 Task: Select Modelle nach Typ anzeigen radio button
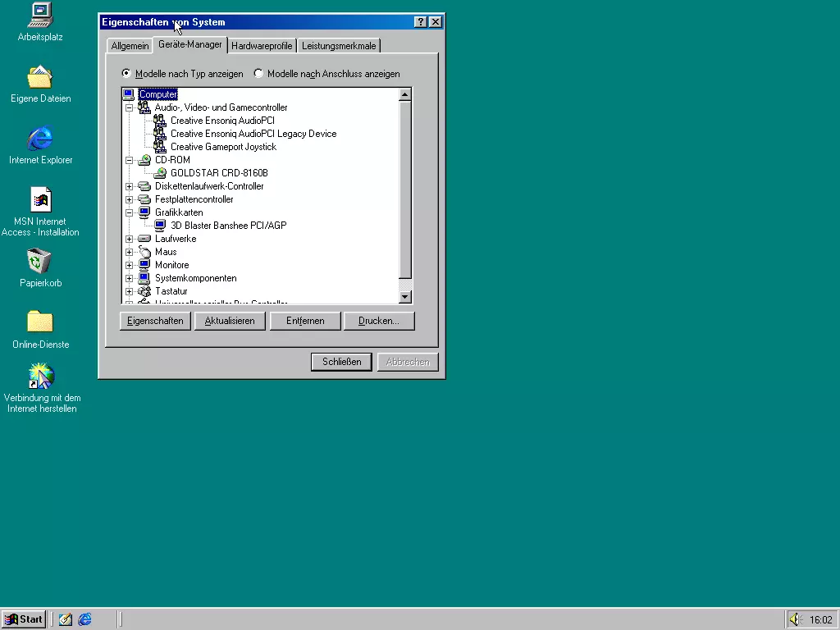point(126,73)
